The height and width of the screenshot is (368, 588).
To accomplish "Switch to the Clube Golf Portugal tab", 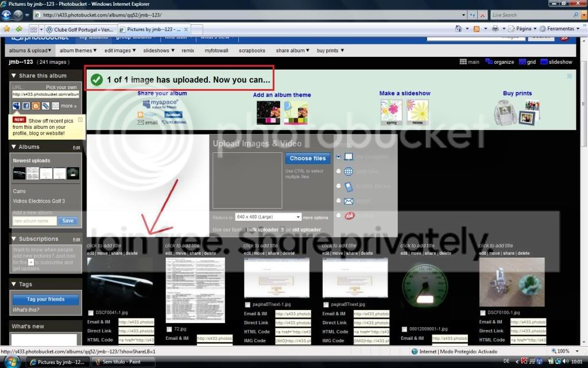I will point(80,29).
